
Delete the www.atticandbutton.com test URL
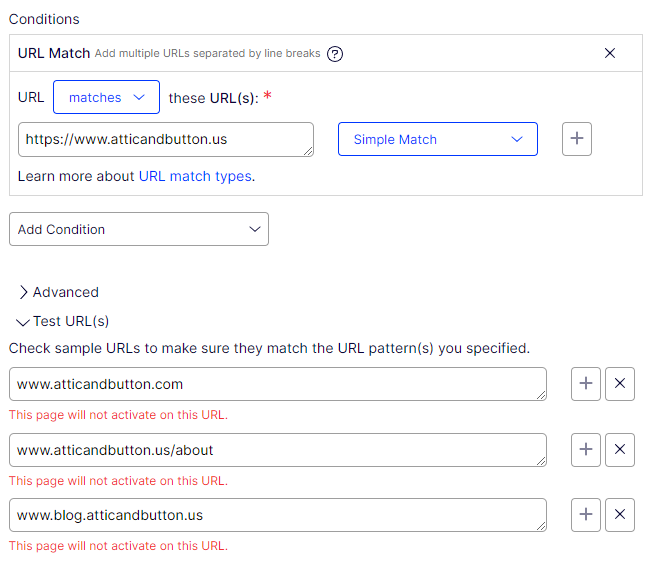click(x=620, y=384)
